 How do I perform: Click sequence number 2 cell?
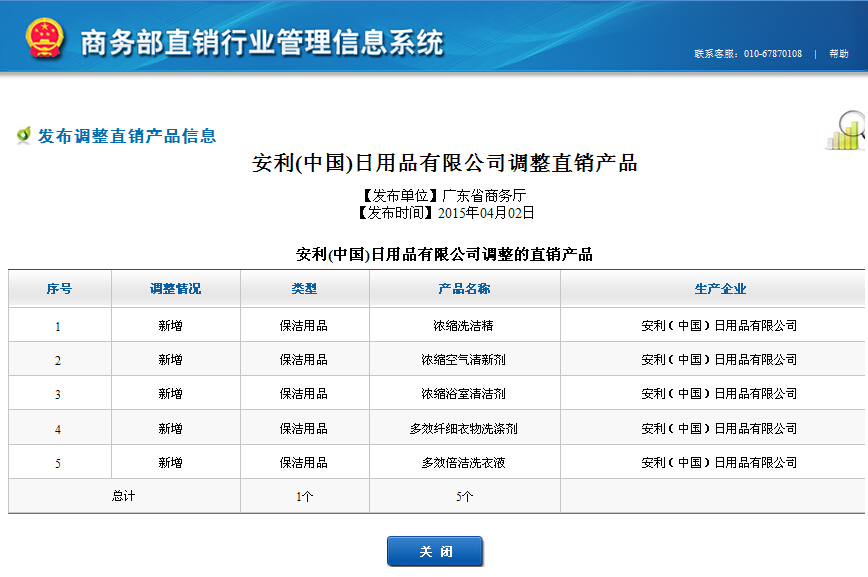tap(58, 360)
